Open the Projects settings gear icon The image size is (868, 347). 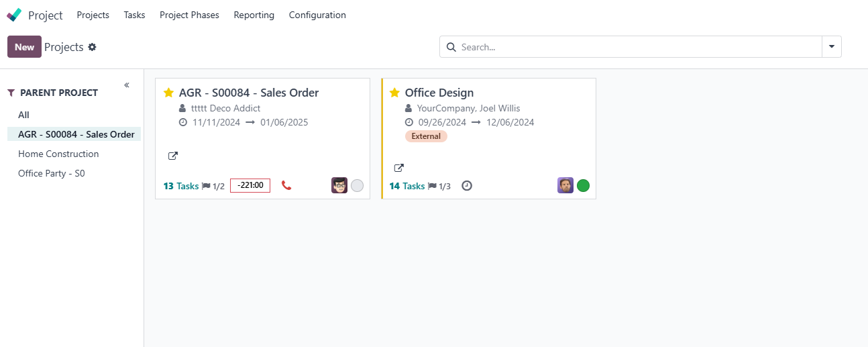(x=93, y=47)
